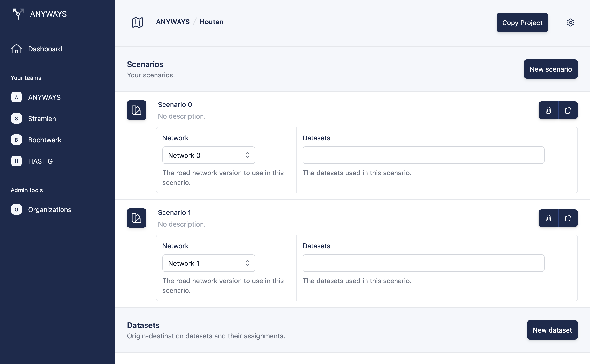Viewport: 590px width, 364px height.
Task: Click the map icon beside ANYWAYS breadcrumb
Action: click(137, 22)
